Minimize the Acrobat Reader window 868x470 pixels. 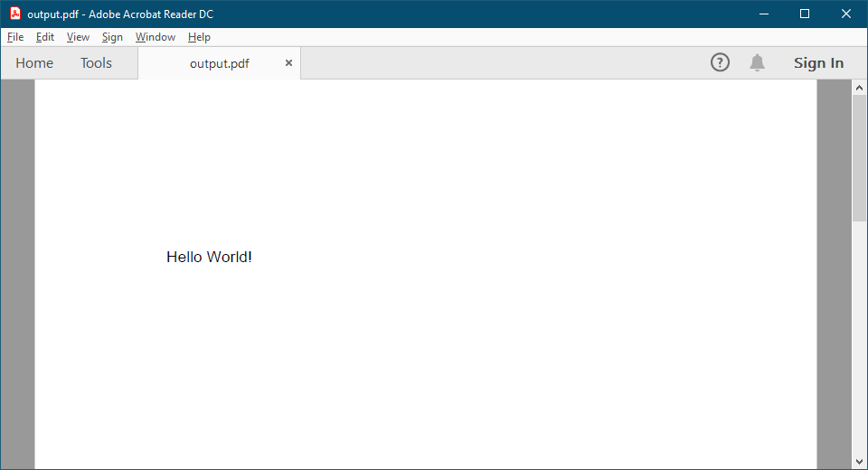[764, 14]
